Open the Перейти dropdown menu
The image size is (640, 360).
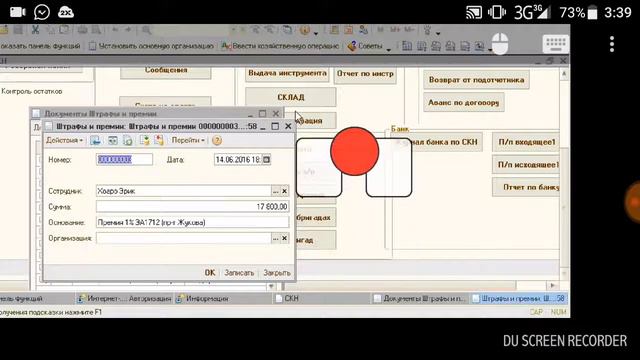[188, 140]
